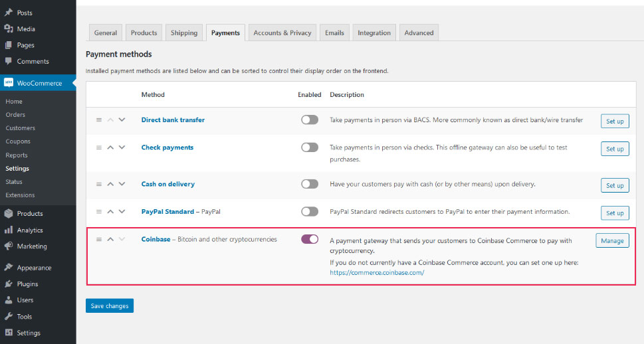Open the Check payments link
The height and width of the screenshot is (344, 644).
(167, 147)
